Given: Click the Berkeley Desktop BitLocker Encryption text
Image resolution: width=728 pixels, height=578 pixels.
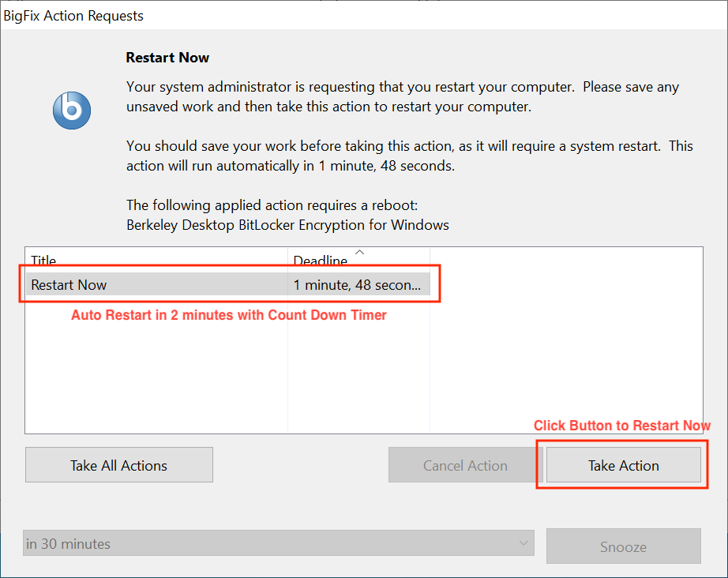Looking at the screenshot, I should 287,225.
